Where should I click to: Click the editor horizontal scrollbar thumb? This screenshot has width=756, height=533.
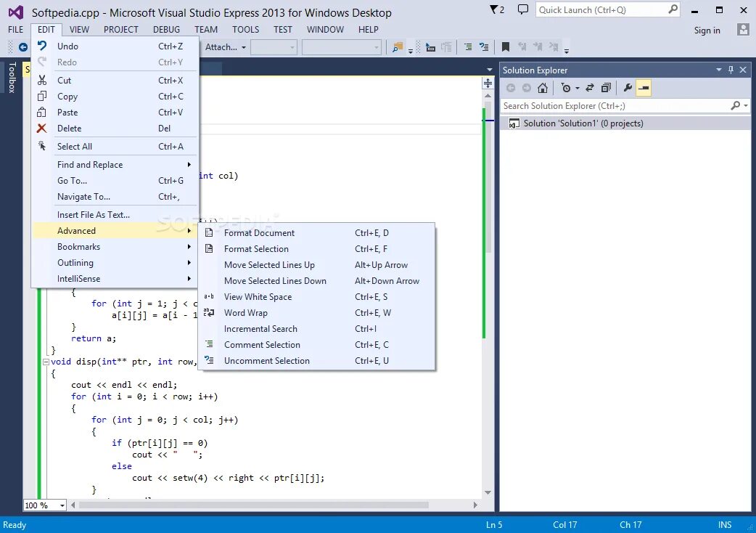click(x=254, y=505)
